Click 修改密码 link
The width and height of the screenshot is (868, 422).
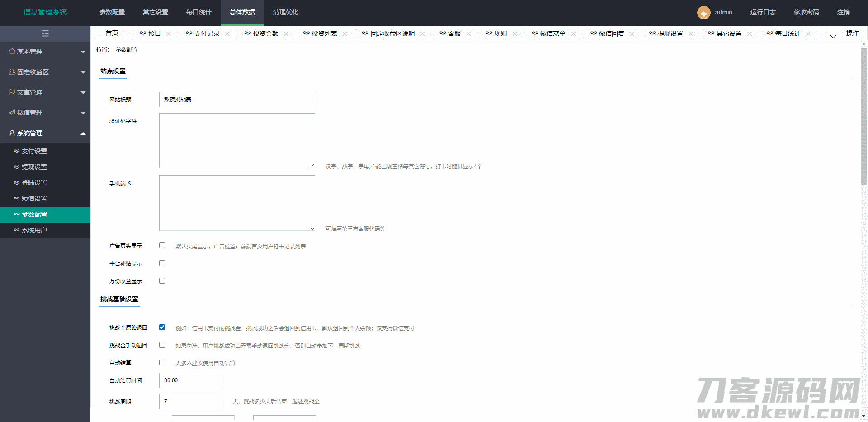coord(807,13)
